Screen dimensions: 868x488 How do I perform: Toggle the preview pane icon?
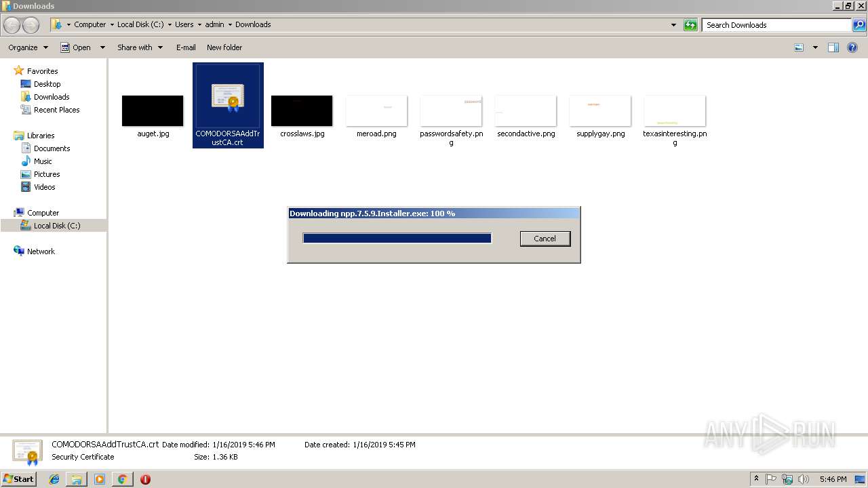click(833, 47)
